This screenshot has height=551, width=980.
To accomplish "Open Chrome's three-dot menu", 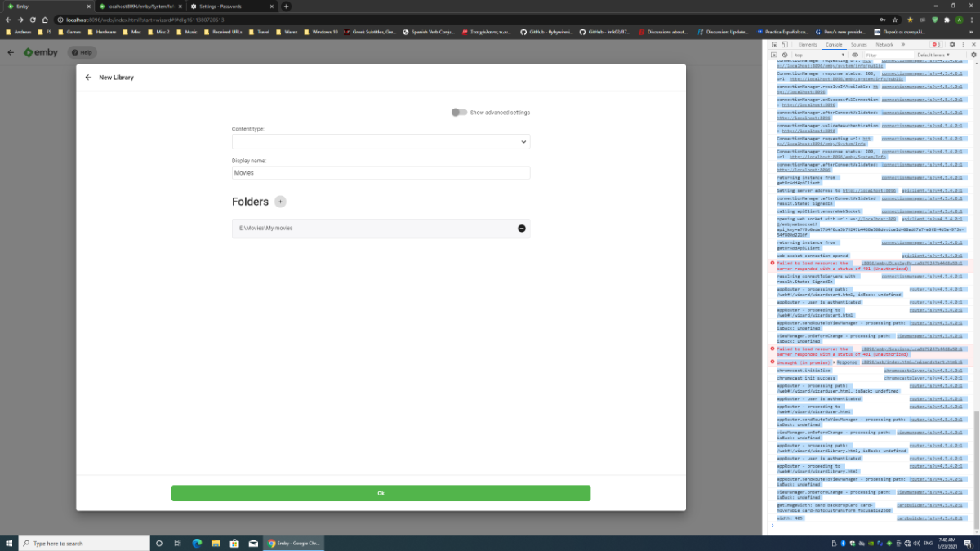I will [x=972, y=20].
